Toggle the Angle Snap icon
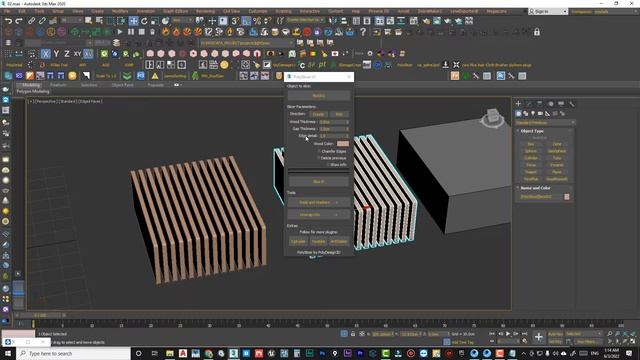640x360 pixels. click(246, 21)
